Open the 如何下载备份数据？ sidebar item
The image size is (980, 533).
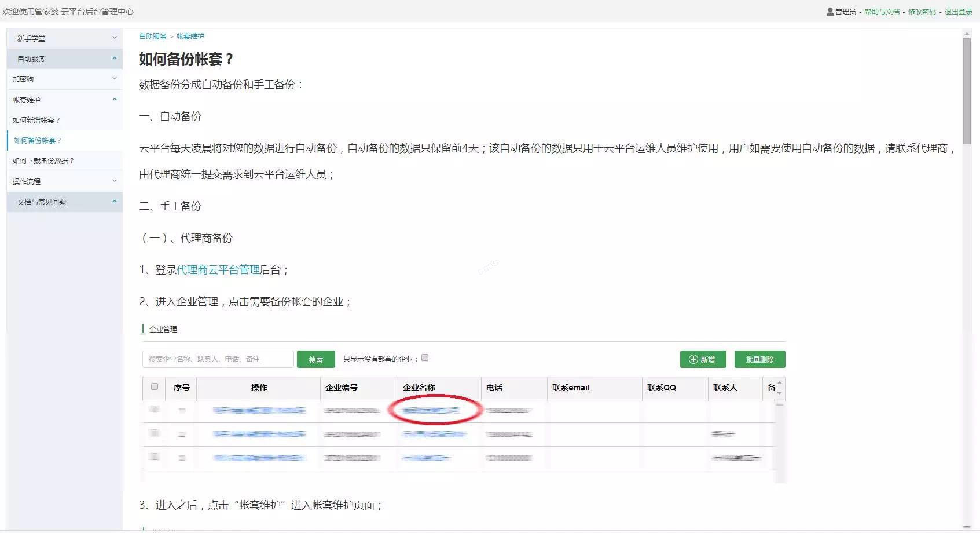(43, 160)
